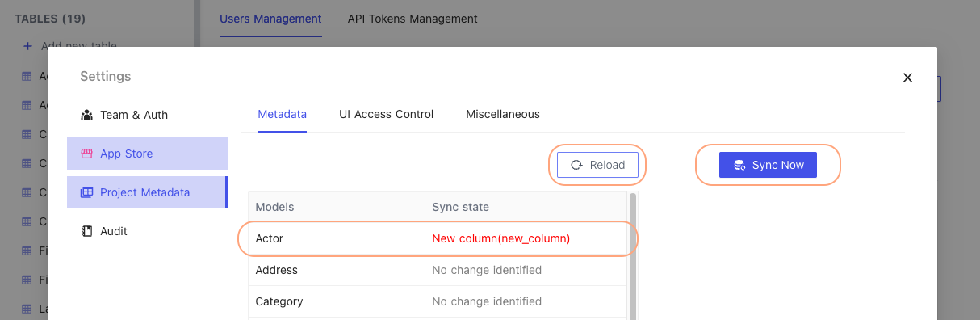Switch to UI Access Control tab
The height and width of the screenshot is (320, 980).
(386, 114)
